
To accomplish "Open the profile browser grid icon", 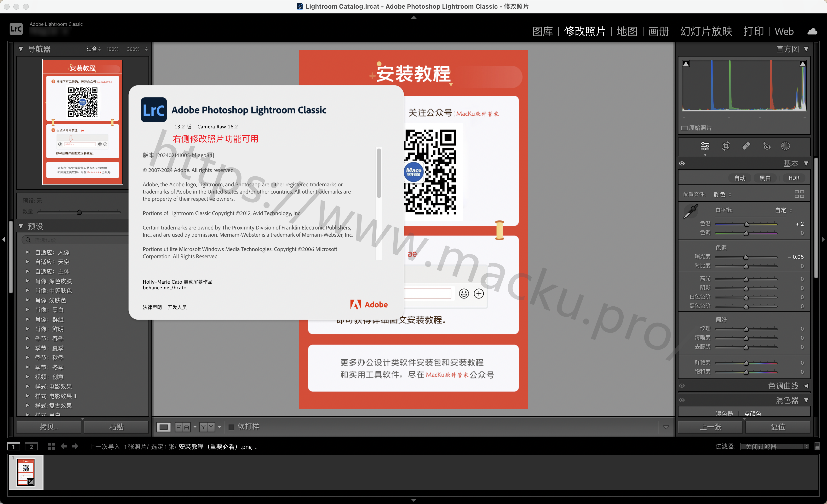I will coord(799,194).
